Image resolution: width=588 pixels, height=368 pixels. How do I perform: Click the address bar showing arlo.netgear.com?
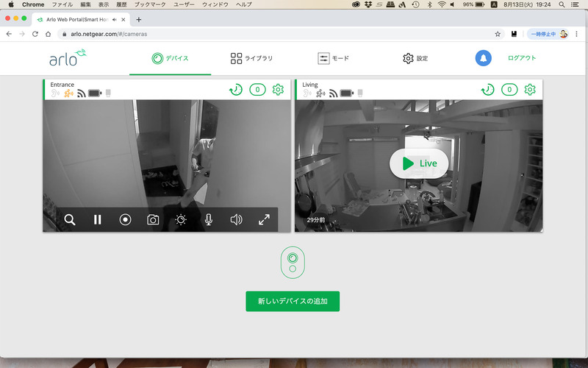(281, 34)
